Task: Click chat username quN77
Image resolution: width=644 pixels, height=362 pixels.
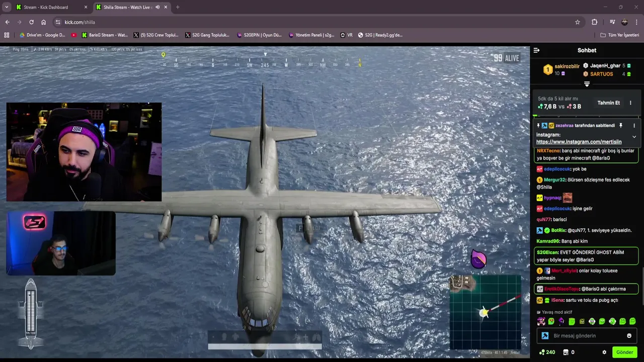Action: point(543,220)
